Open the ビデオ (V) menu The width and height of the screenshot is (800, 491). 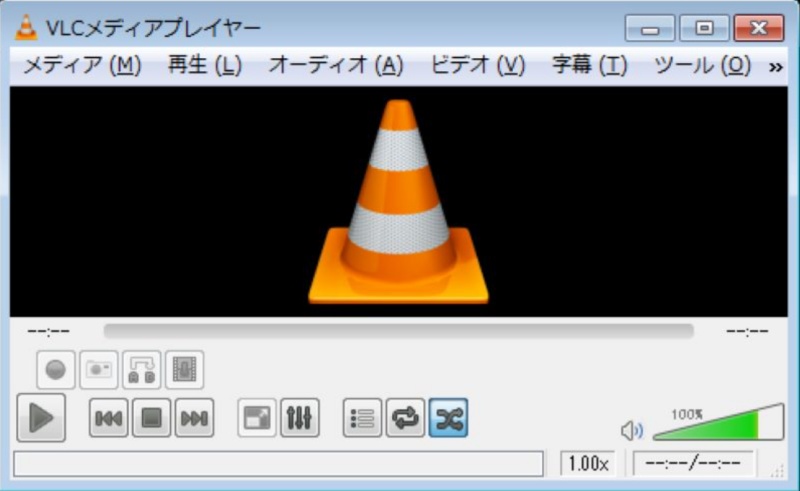(478, 65)
